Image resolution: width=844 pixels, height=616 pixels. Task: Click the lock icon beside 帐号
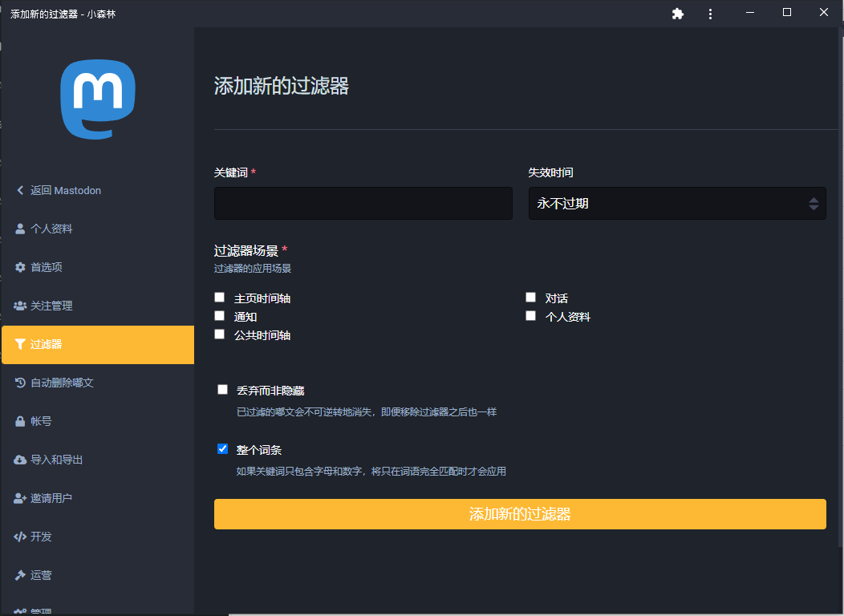tap(20, 421)
